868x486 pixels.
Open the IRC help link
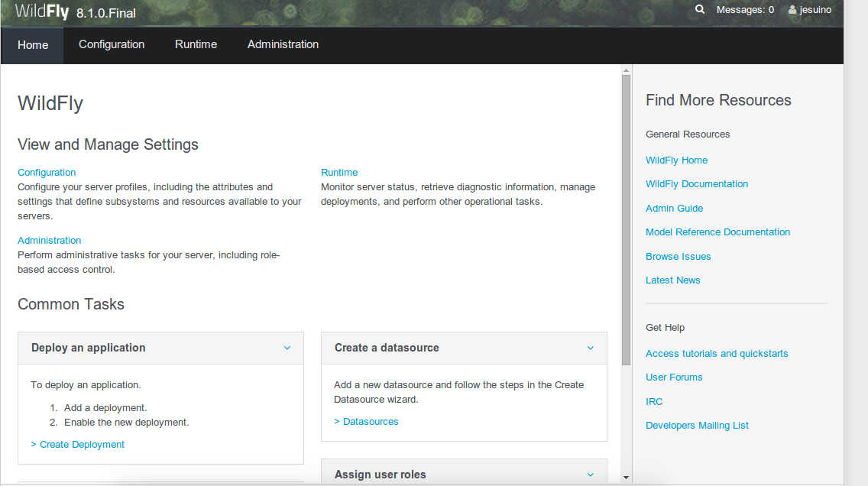pyautogui.click(x=654, y=401)
